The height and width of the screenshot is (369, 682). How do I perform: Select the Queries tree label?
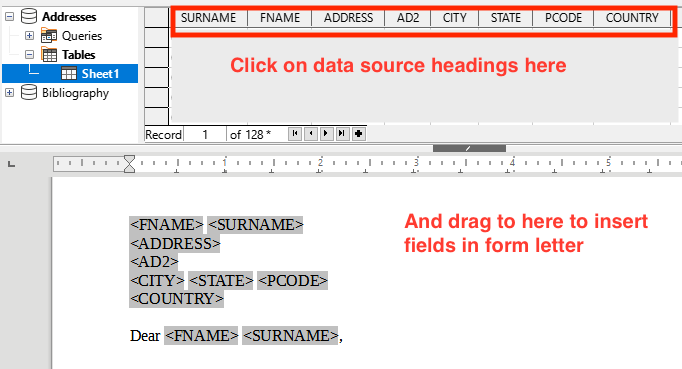click(82, 36)
